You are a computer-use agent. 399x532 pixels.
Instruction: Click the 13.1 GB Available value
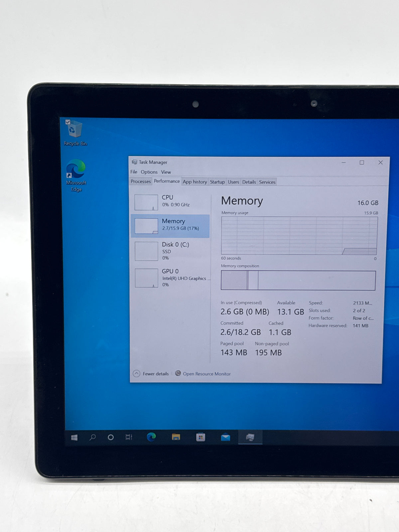[x=291, y=312]
